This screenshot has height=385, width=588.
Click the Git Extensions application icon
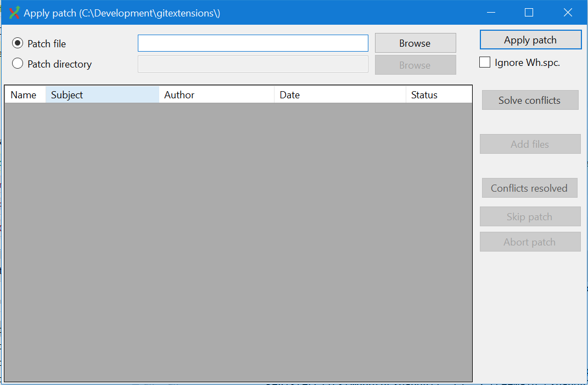pyautogui.click(x=13, y=12)
